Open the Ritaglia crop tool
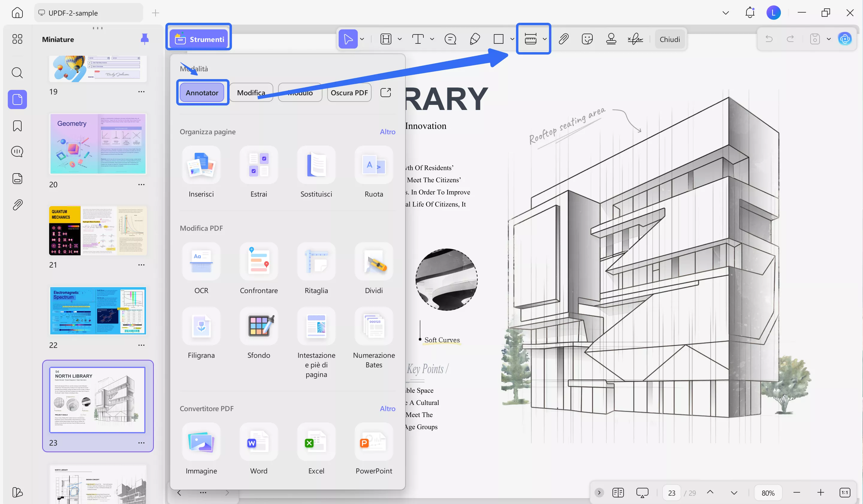Viewport: 863px width, 504px height. [x=316, y=262]
